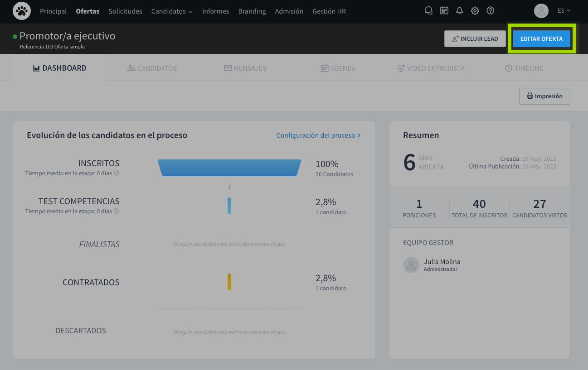Expand the Candidatos dropdown menu
This screenshot has width=588, height=370.
point(171,11)
